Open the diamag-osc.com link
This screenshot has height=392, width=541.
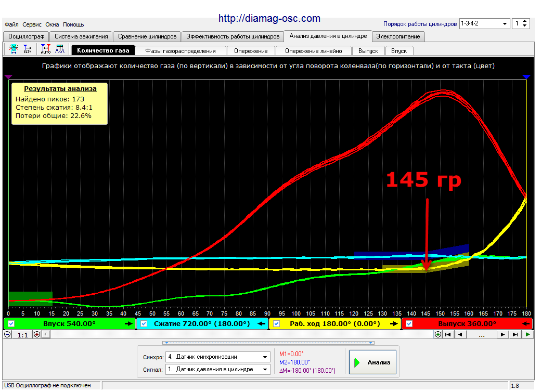[x=269, y=18]
